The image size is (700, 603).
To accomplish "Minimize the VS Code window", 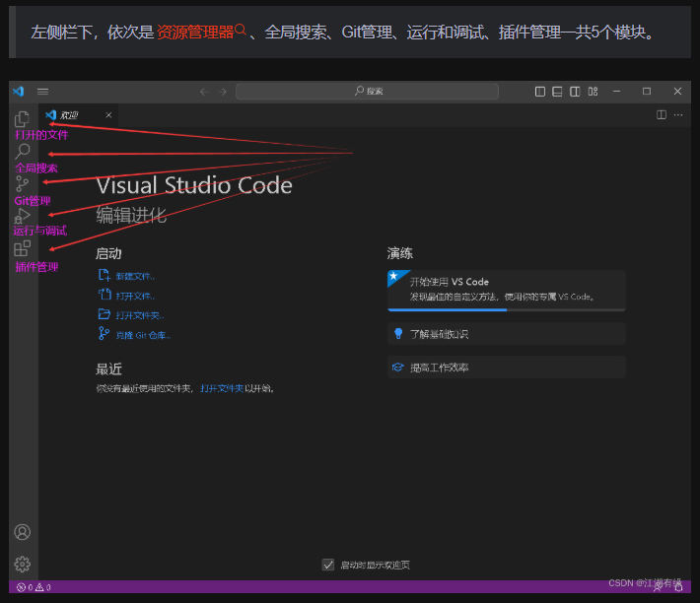I will click(616, 91).
